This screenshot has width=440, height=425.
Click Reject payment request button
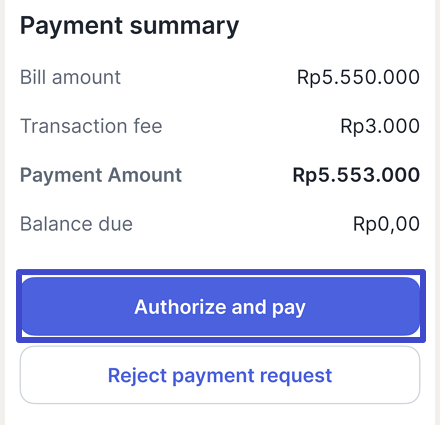(220, 375)
